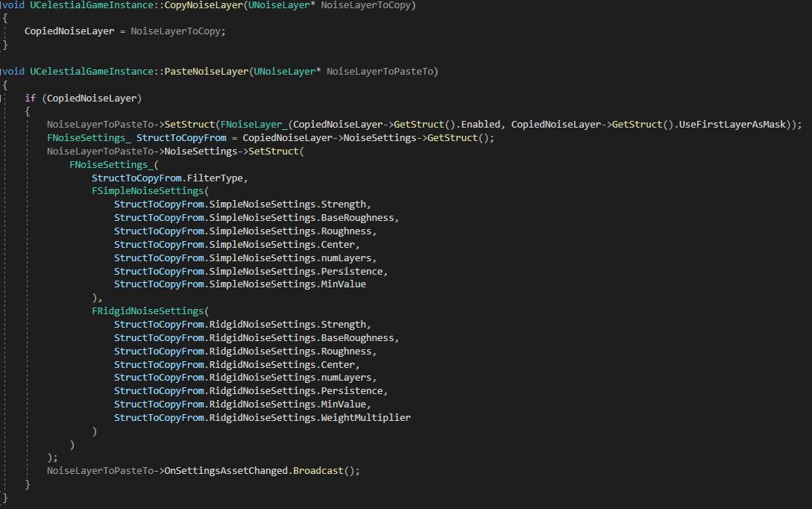Click the SimpleNoiseSettings.numLayers line
Viewport: 812px width, 509px height.
245,258
